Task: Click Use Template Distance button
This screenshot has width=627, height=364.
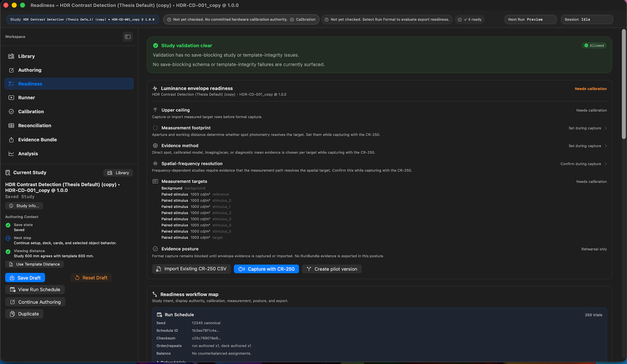Action: 34,264
